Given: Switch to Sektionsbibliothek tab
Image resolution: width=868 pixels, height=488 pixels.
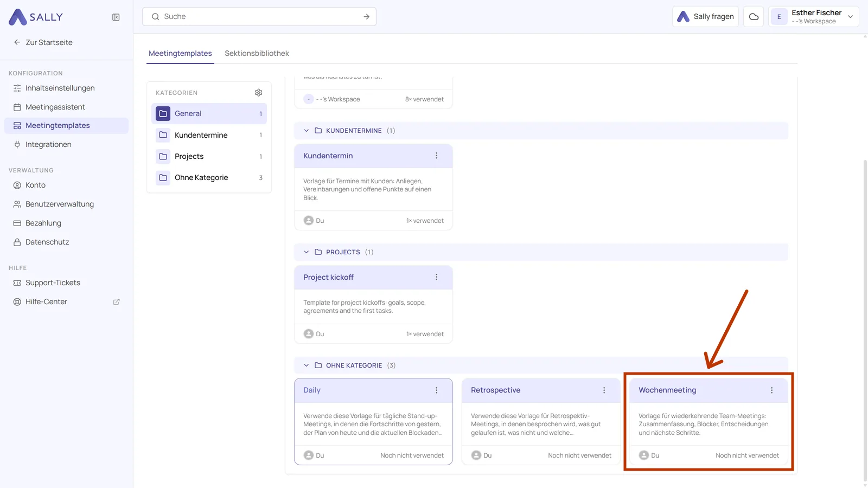Looking at the screenshot, I should (257, 53).
